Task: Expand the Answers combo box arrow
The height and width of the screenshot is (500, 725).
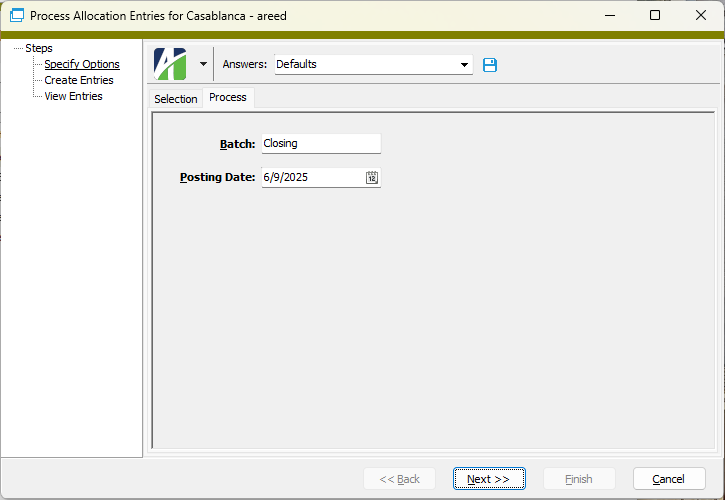Action: tap(464, 65)
